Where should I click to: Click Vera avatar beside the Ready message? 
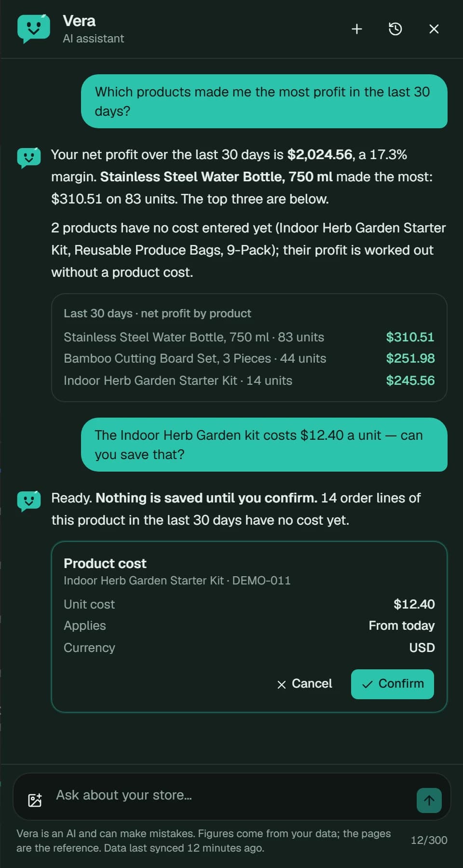pyautogui.click(x=29, y=501)
